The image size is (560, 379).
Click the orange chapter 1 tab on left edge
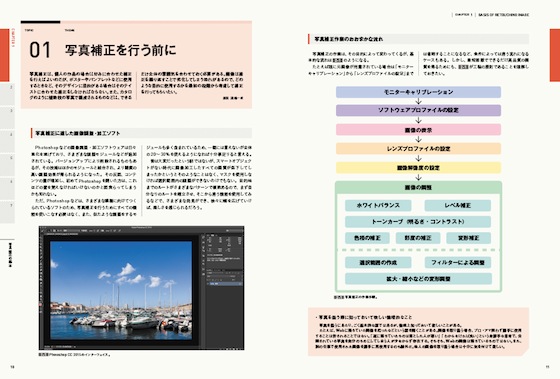click(x=5, y=55)
